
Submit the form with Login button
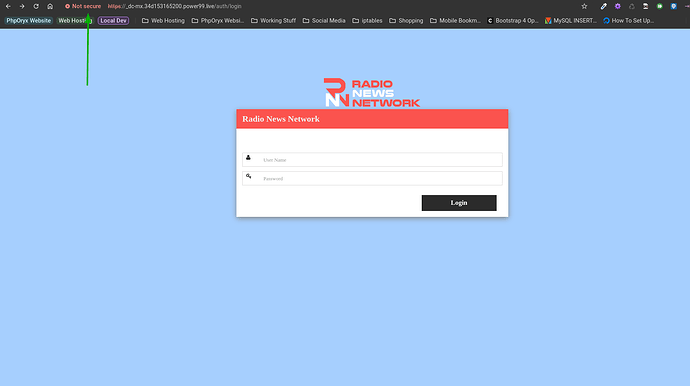point(459,203)
